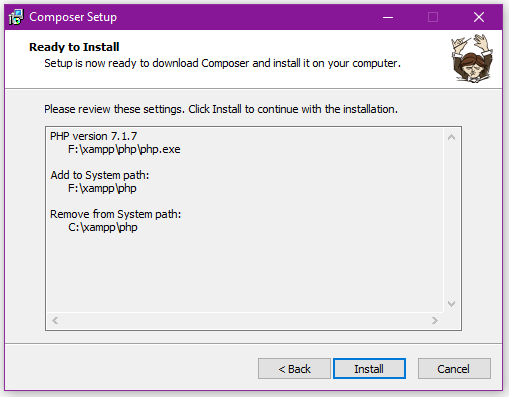509x397 pixels.
Task: Close the Composer Setup window
Action: tap(479, 17)
